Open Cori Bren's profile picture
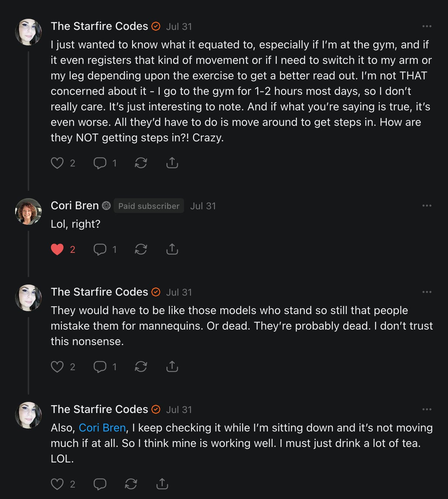 28,211
